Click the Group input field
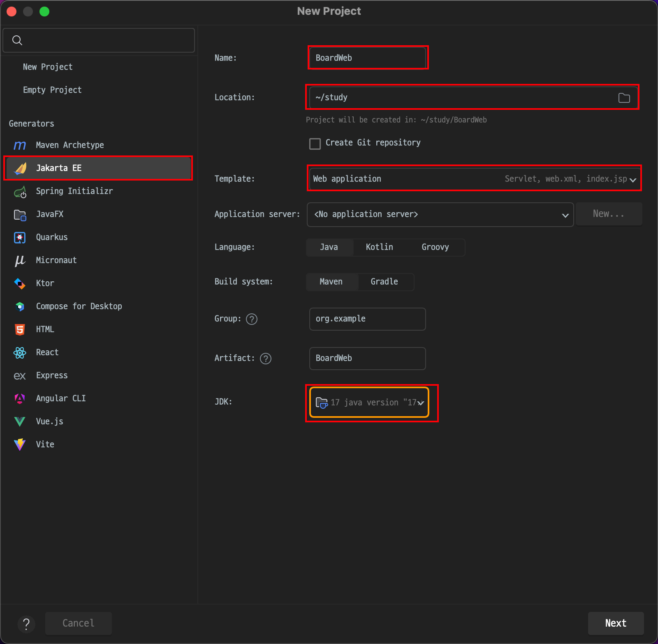This screenshot has width=658, height=644. point(367,319)
